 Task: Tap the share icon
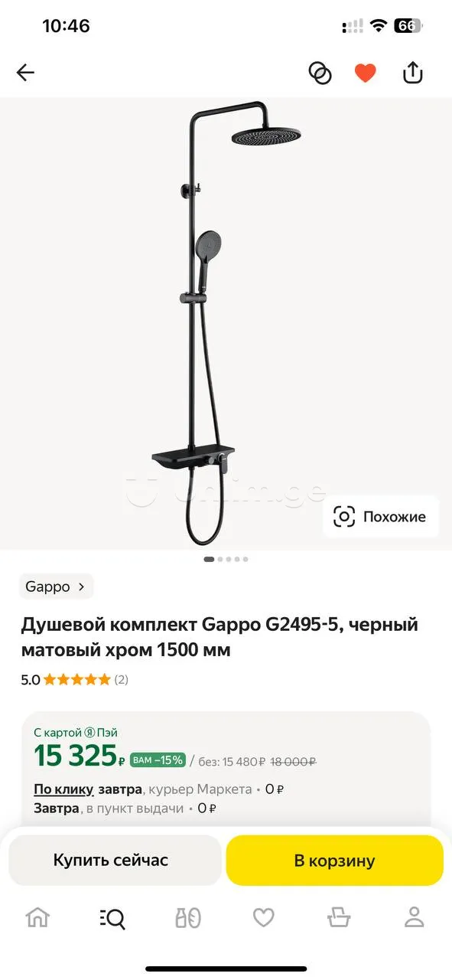pyautogui.click(x=412, y=73)
